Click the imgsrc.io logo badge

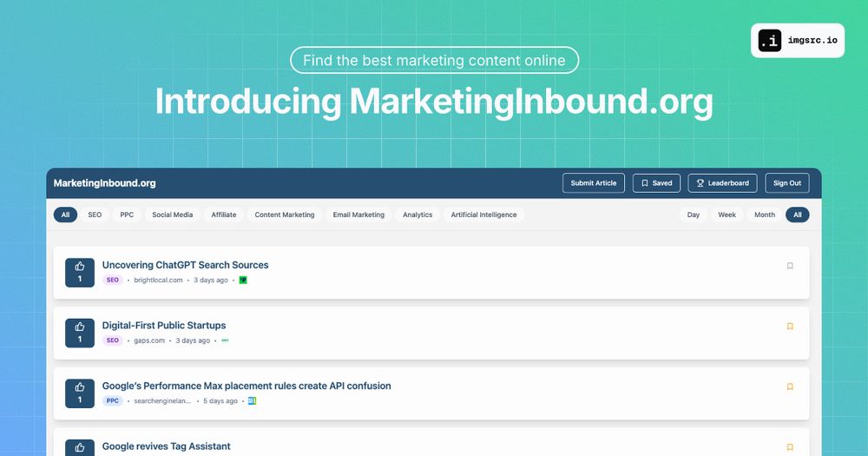[798, 41]
